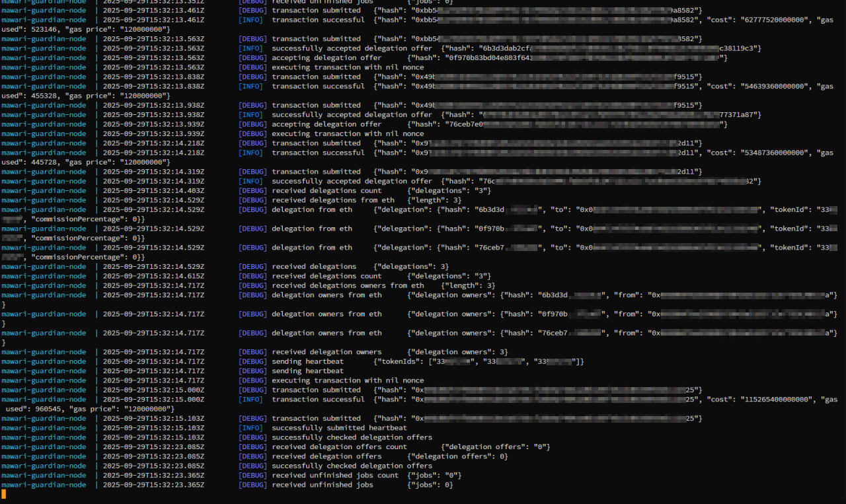Select the cost value "115265400000000"
846x504 pixels.
[x=777, y=400]
